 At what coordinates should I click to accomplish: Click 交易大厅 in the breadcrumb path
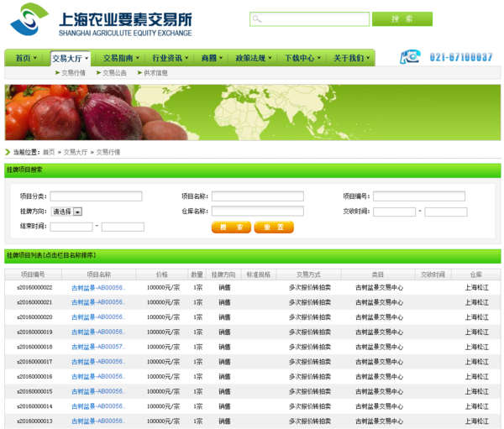pyautogui.click(x=76, y=152)
